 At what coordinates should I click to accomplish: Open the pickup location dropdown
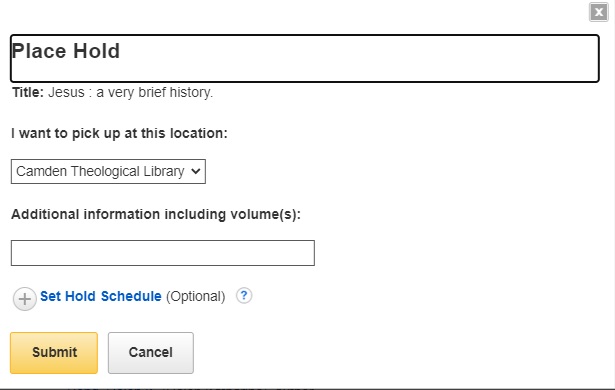pyautogui.click(x=108, y=171)
